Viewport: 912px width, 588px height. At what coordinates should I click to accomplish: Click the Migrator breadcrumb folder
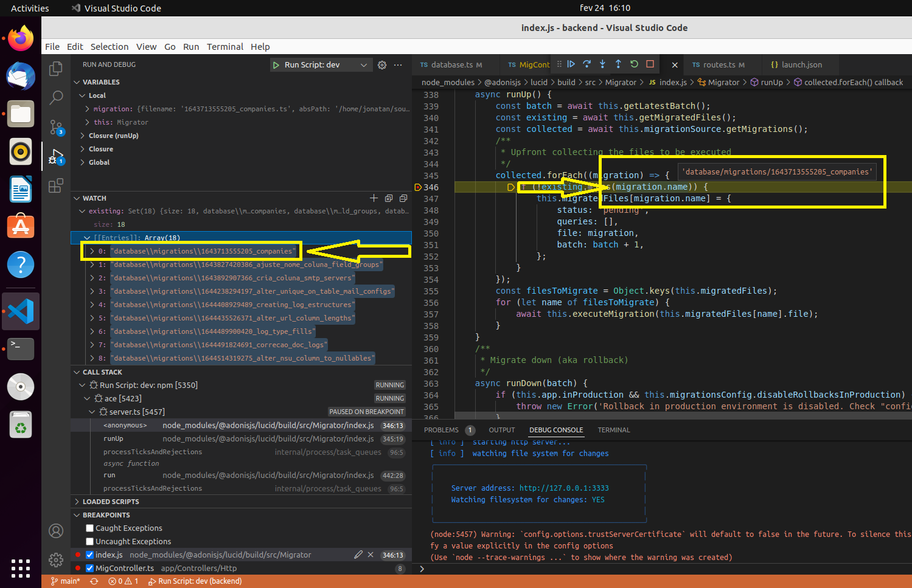[621, 82]
